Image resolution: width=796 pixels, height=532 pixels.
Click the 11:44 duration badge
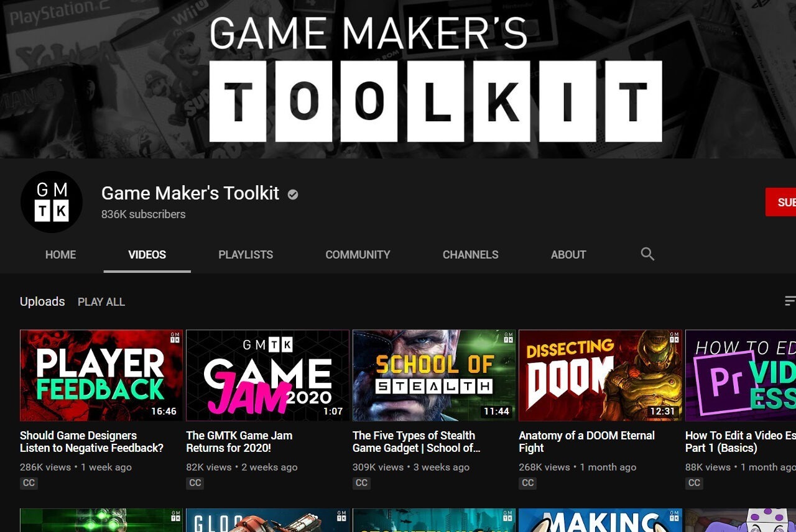pos(496,411)
